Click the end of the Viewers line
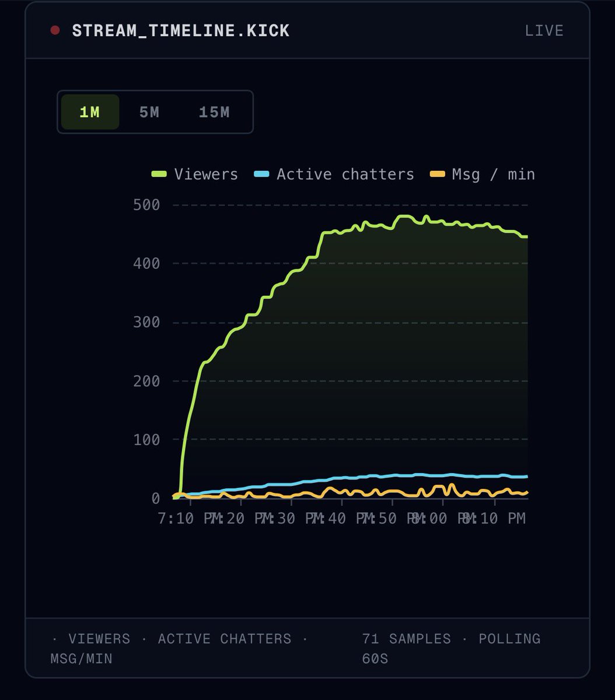The height and width of the screenshot is (700, 615). 527,236
